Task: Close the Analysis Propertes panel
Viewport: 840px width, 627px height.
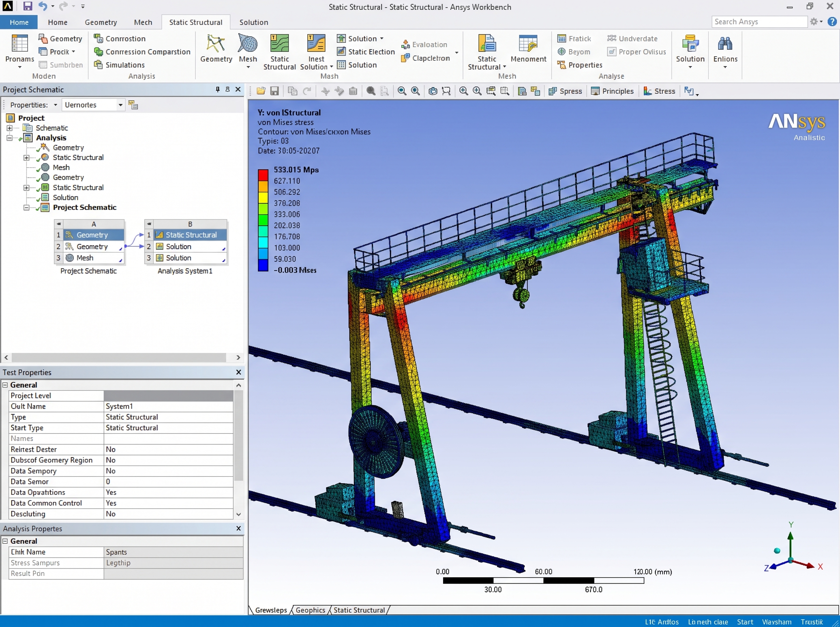Action: pyautogui.click(x=238, y=528)
